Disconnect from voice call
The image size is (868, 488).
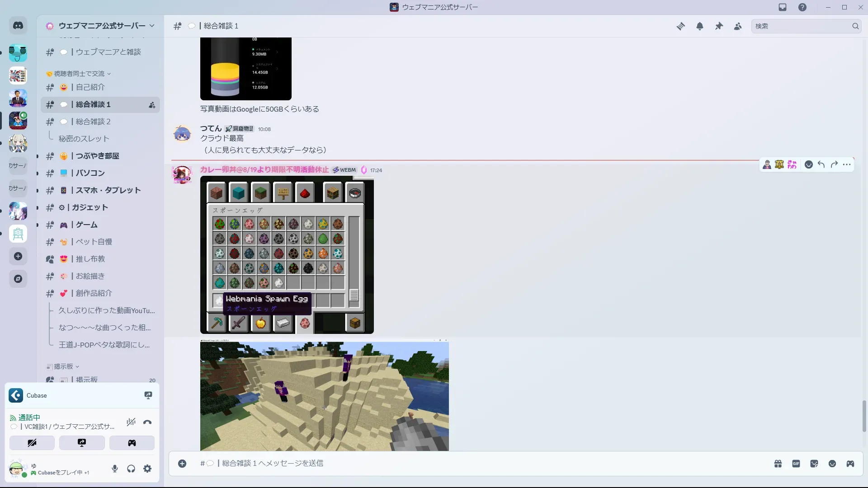pos(147,422)
